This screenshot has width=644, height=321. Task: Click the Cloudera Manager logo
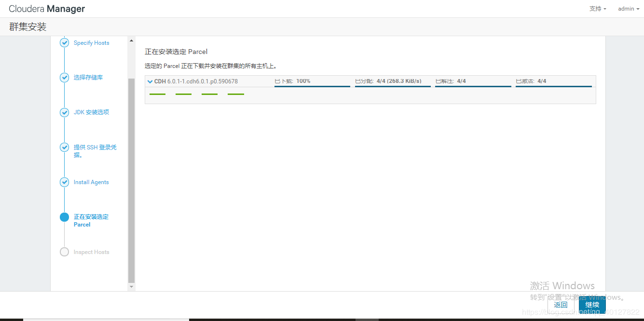click(x=47, y=9)
